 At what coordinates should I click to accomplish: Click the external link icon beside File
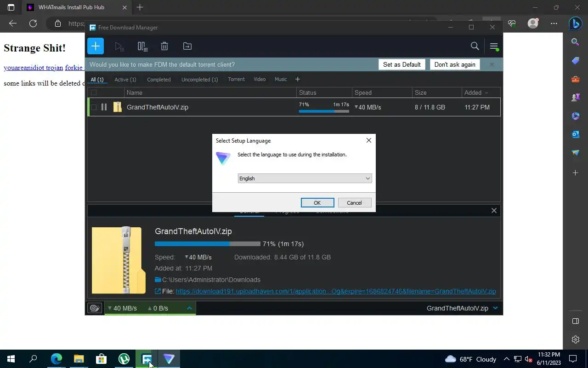coord(158,291)
